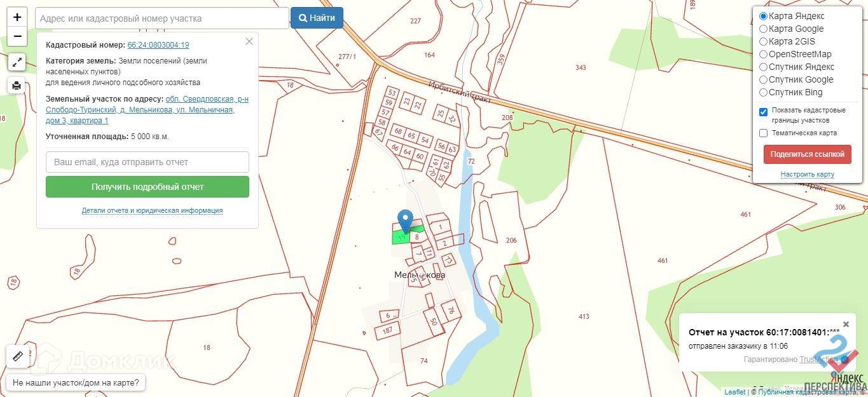Click the Найти search button
Image resolution: width=868 pixels, height=397 pixels.
317,18
